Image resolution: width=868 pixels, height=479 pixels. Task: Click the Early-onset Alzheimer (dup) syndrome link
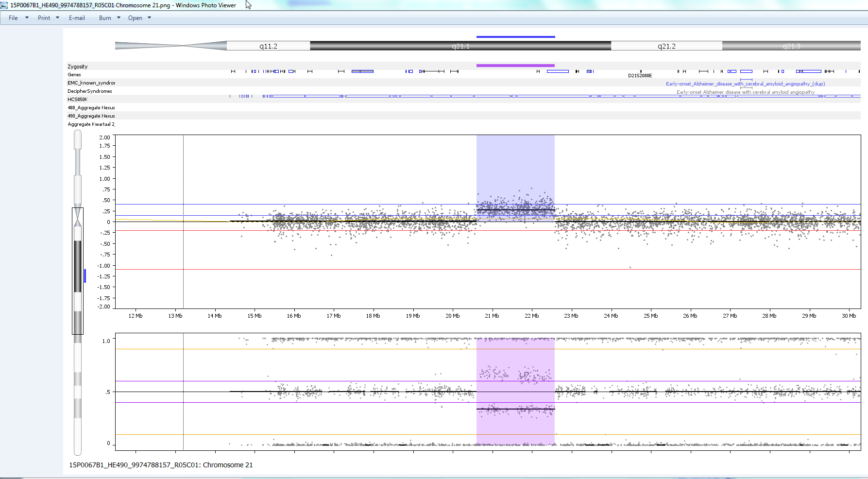point(745,84)
